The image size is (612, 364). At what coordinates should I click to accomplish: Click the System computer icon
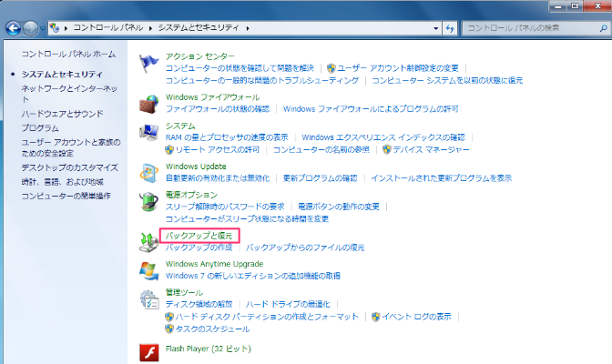click(x=149, y=133)
